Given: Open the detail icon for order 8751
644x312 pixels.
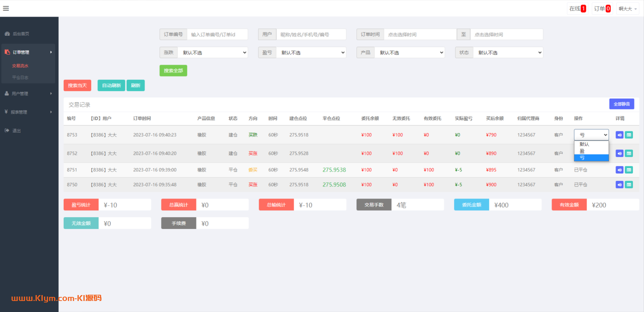Looking at the screenshot, I should (629, 170).
